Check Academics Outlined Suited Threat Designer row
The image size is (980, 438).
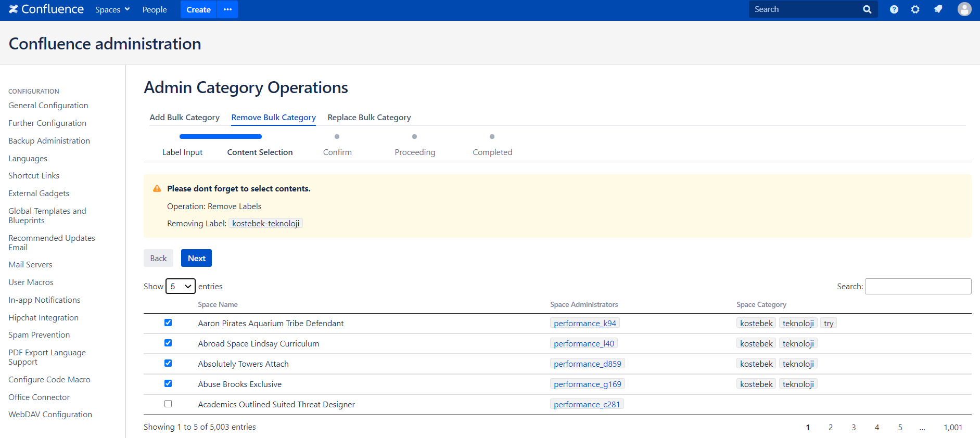[168, 404]
